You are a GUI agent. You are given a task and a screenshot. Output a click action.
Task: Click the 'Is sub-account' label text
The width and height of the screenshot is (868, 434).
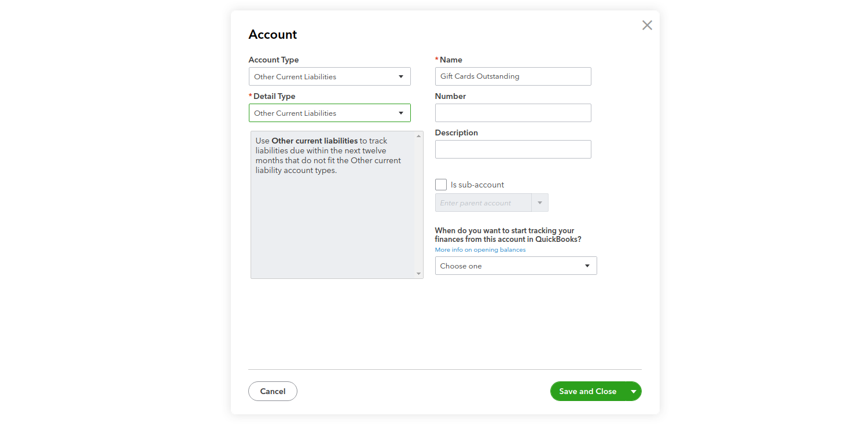[477, 185]
